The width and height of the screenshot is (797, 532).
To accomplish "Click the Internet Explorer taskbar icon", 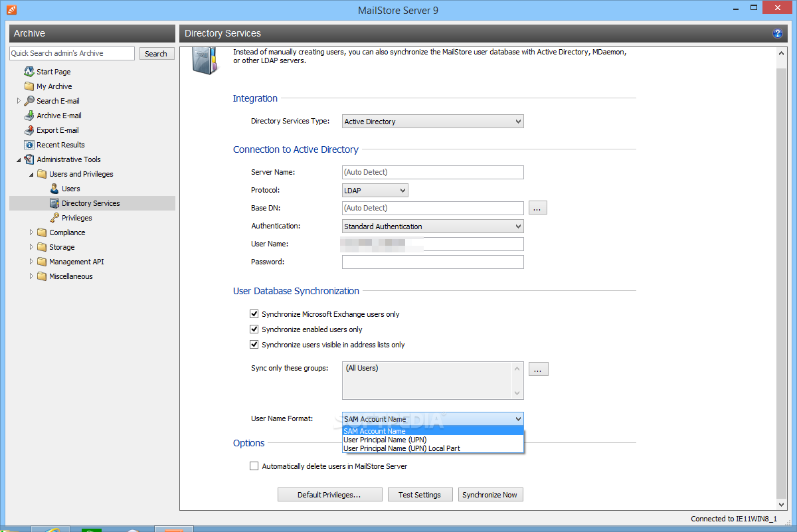I will [x=50, y=529].
